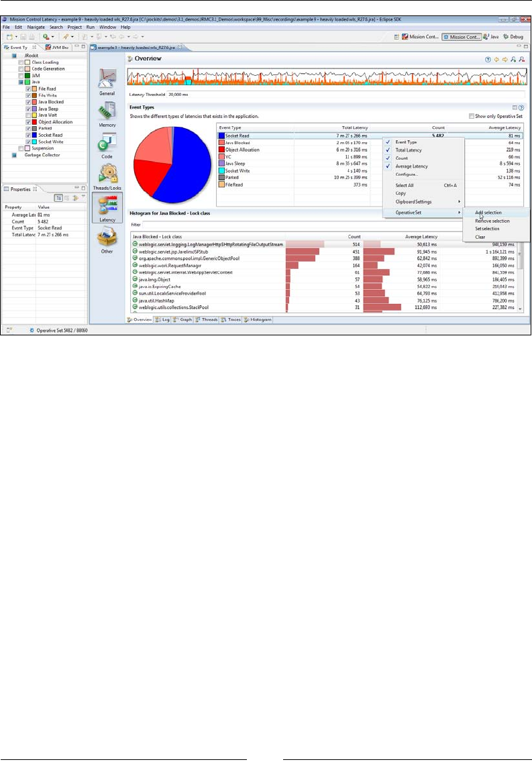Click the Print toolbar icon

click(x=32, y=37)
